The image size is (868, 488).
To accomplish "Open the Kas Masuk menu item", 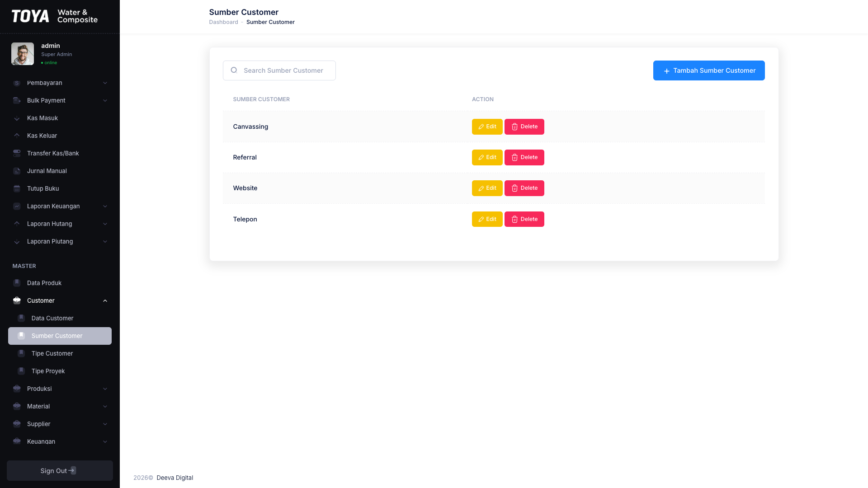I will click(60, 118).
